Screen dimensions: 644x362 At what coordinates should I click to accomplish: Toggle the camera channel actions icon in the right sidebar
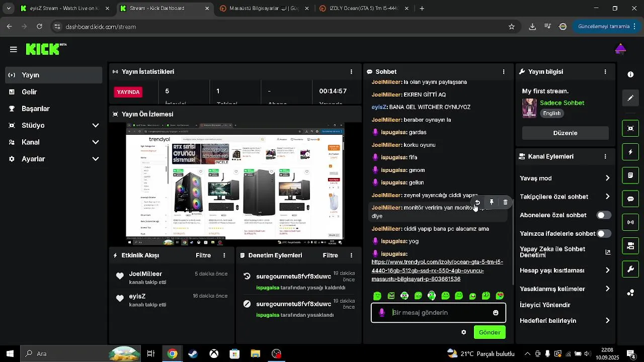(x=630, y=246)
